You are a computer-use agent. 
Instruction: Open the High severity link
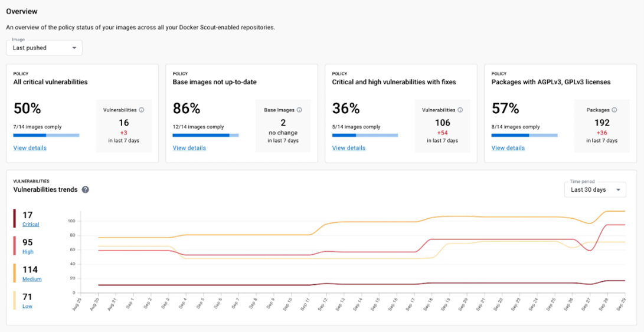(x=28, y=252)
